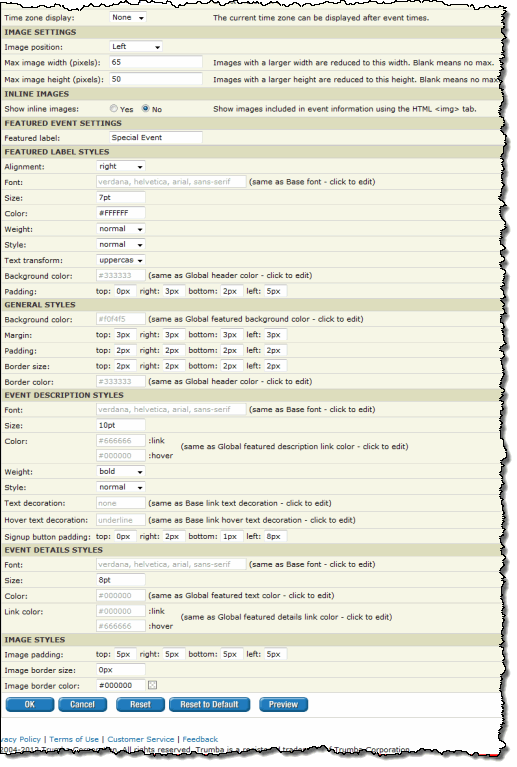Edit General styles Background color #f0f4f5 field
Viewport: 517px width, 767px height.
pyautogui.click(x=121, y=319)
